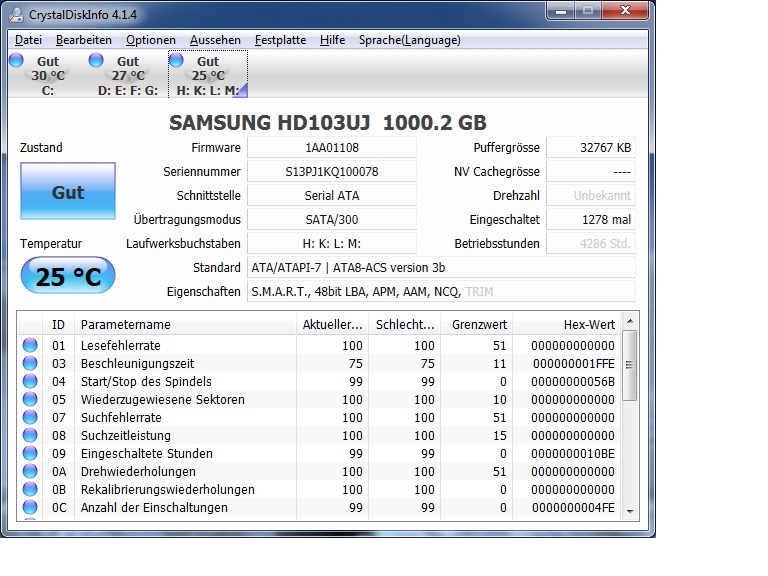The image size is (768, 576).
Task: Click the blue orb for Wiederzugewiesene Sektoren
Action: point(30,399)
